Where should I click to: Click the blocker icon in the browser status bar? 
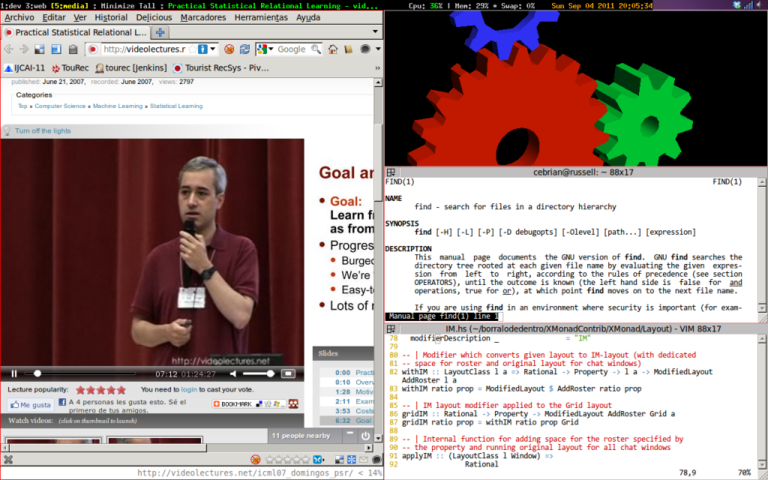(x=255, y=459)
